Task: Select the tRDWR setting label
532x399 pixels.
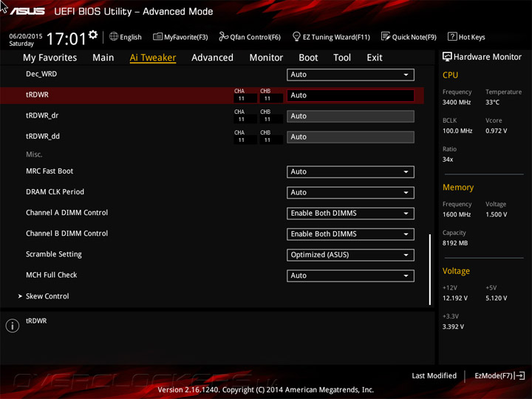Action: tap(38, 95)
